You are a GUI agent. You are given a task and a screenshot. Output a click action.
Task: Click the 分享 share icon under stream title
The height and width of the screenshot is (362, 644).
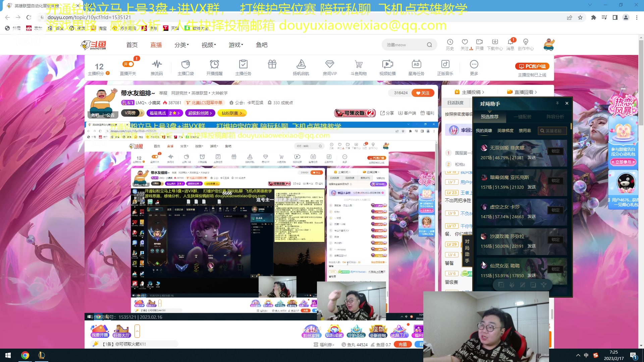coord(387,113)
